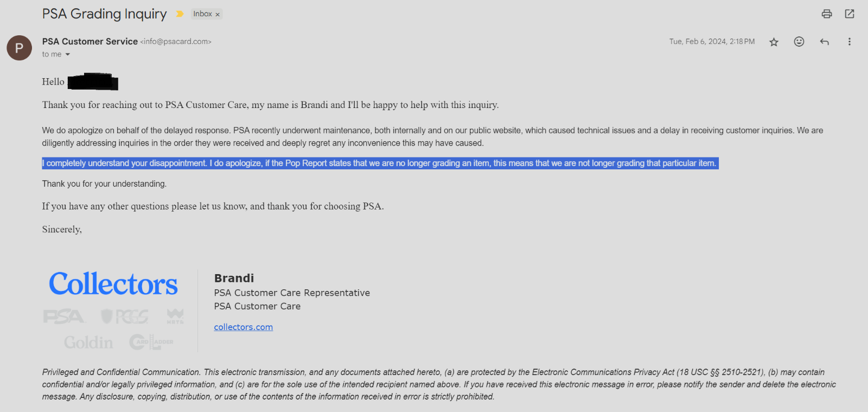Click the sender name PSA Customer Service
Image resolution: width=868 pixels, height=412 pixels.
[90, 41]
